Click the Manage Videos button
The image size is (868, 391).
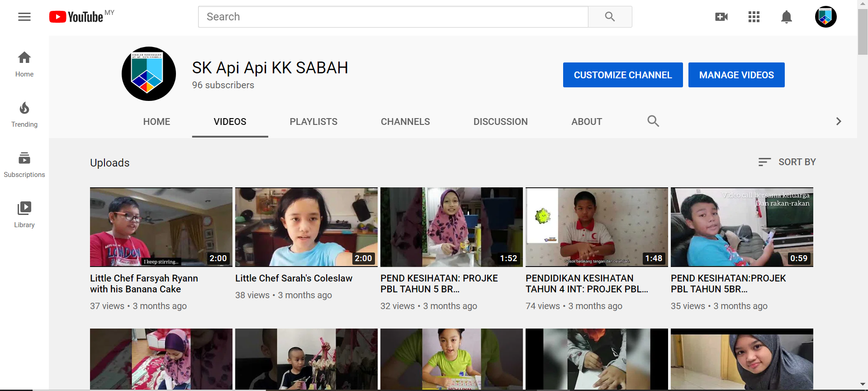coord(736,75)
